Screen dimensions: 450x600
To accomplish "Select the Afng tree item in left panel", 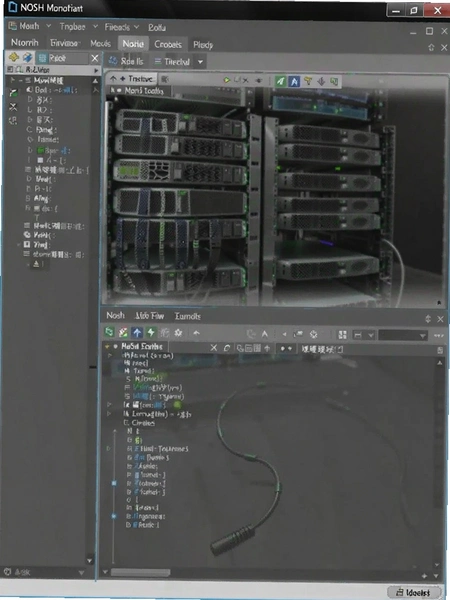I will click(39, 198).
